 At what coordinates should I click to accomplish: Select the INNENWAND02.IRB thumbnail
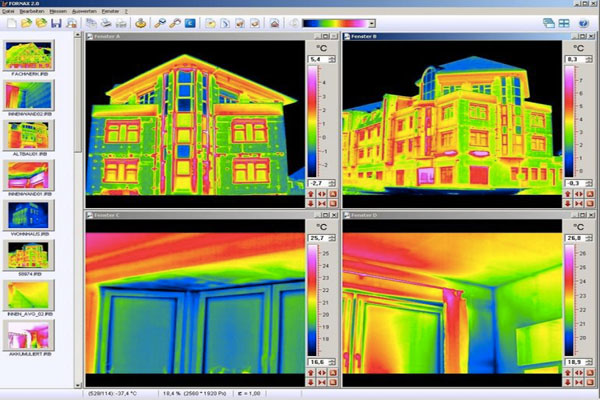pyautogui.click(x=29, y=96)
